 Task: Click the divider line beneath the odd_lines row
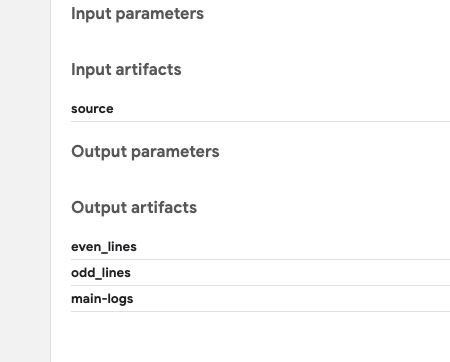[260, 285]
